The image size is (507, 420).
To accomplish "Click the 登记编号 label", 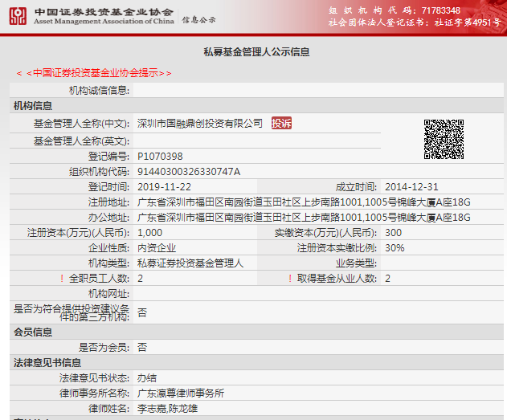I will click(108, 157).
